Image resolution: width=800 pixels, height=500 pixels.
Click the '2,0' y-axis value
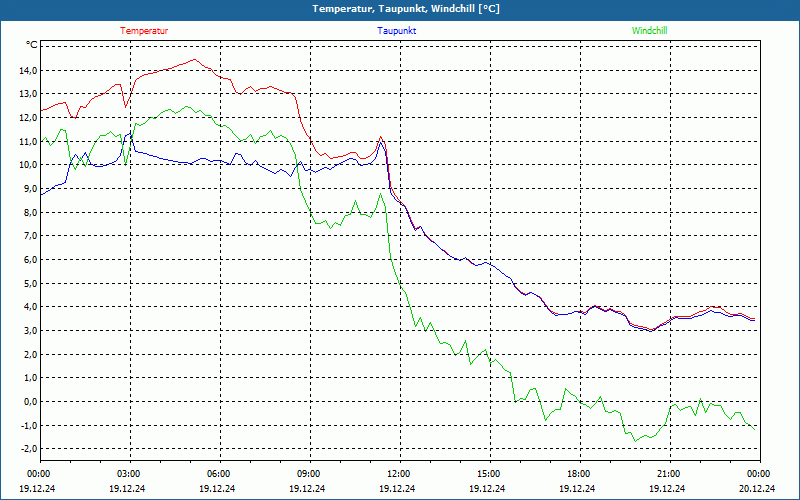click(x=30, y=354)
